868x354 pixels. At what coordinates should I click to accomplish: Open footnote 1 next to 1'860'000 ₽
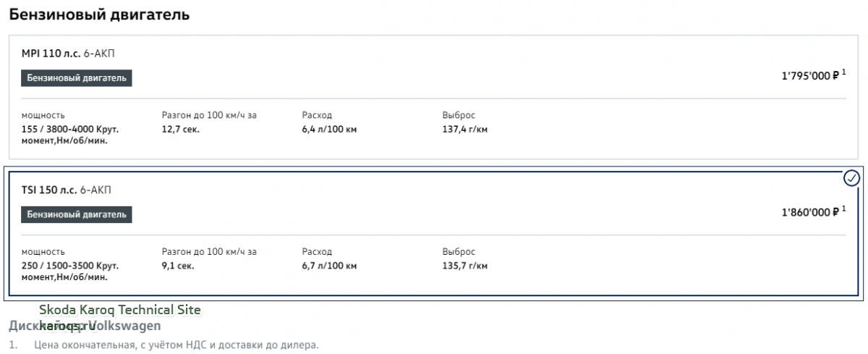[x=844, y=209]
